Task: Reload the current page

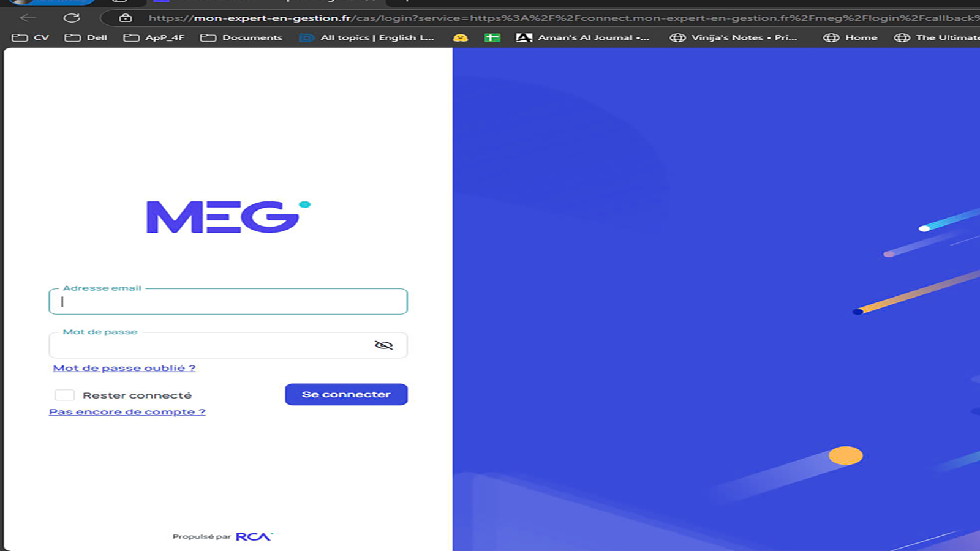Action: (72, 18)
